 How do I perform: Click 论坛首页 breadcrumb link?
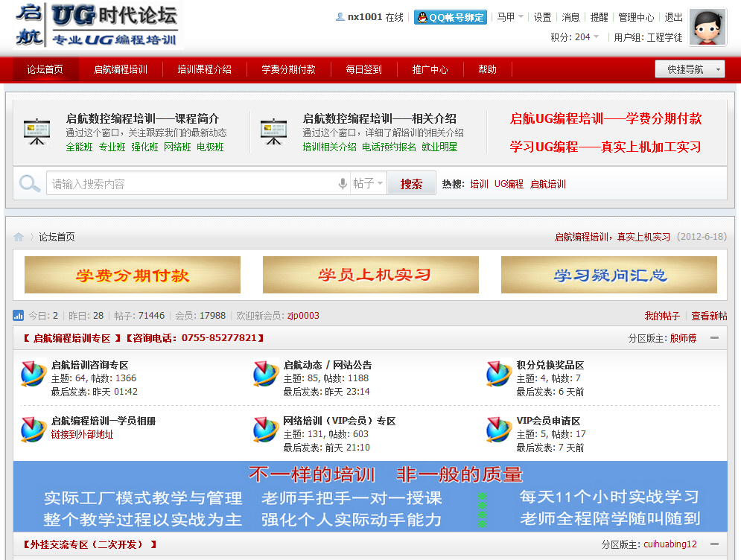click(x=57, y=237)
